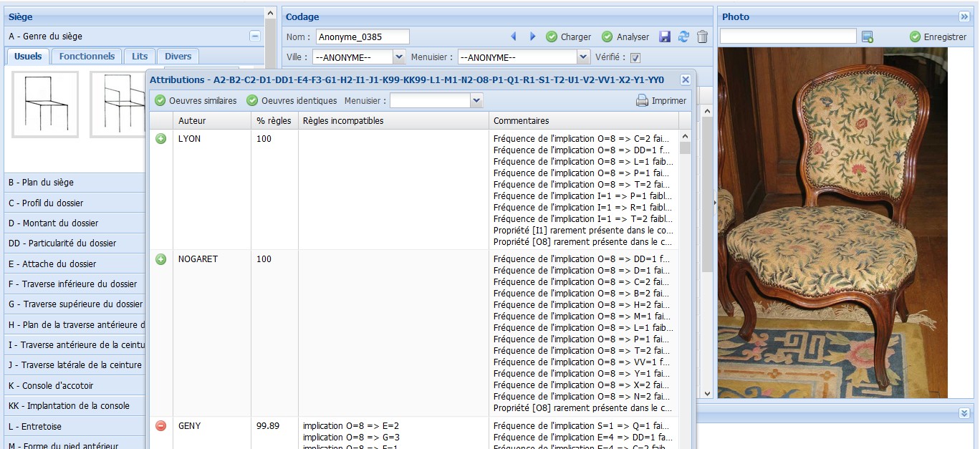
Task: Expand 'D - Montant du dossier' section
Action: (x=75, y=223)
